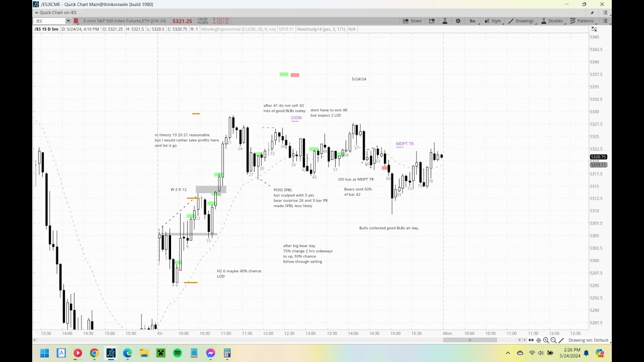
Task: Click the 'MDPT TR' purple chart annotation
Action: click(x=405, y=144)
